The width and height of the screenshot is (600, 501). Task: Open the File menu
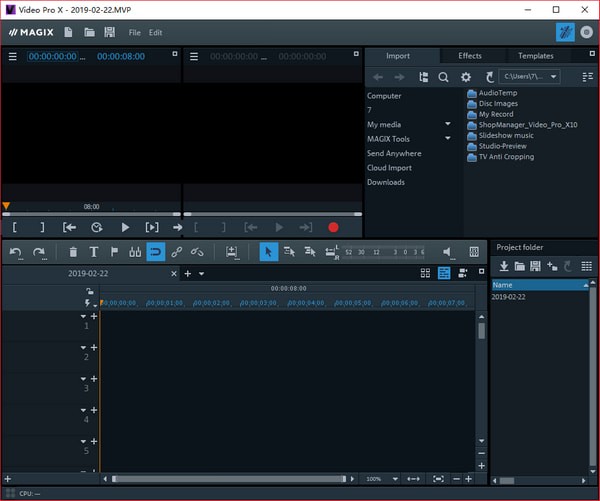point(134,32)
